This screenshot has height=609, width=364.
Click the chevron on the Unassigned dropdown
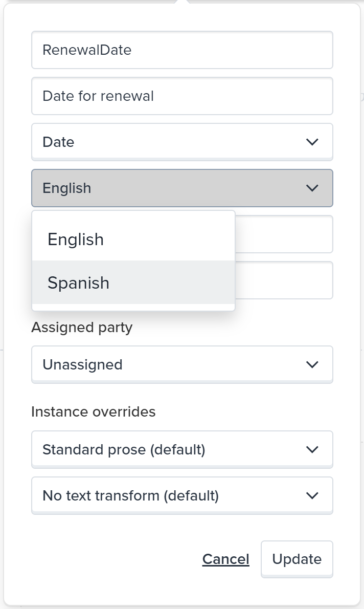click(x=312, y=364)
